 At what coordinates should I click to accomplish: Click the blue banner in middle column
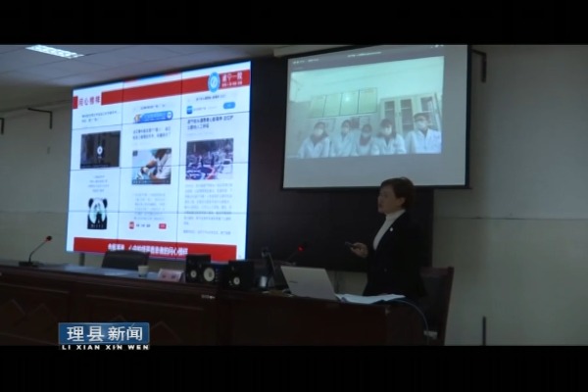coord(154,117)
